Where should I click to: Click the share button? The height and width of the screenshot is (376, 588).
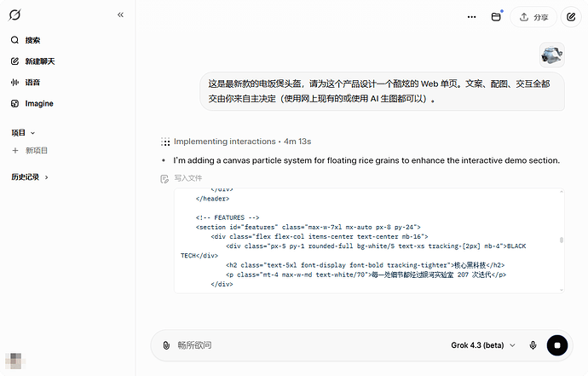[533, 17]
